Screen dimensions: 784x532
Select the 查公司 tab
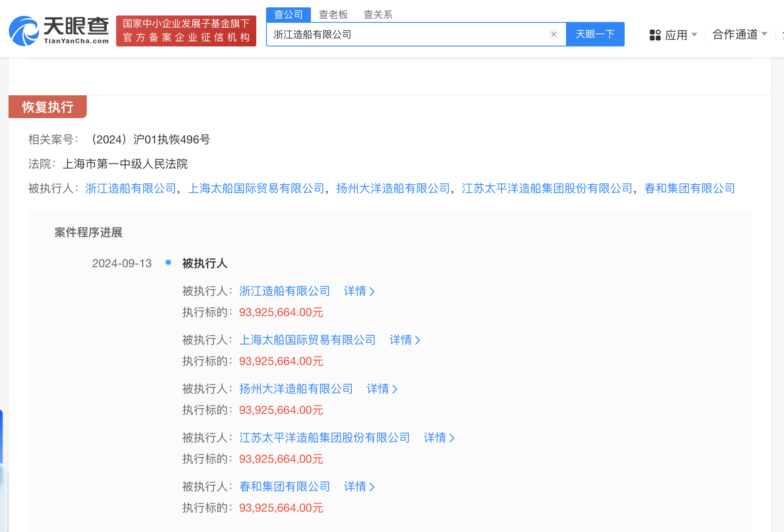tap(288, 14)
